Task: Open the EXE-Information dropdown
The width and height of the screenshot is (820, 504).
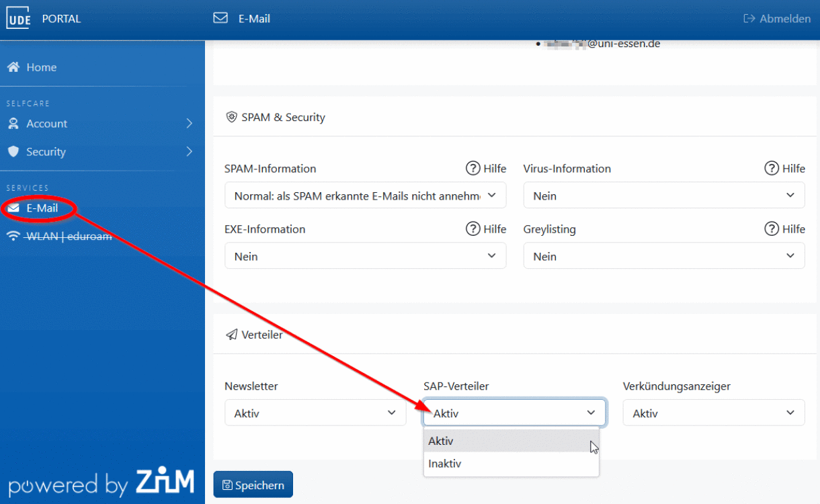Action: click(x=365, y=256)
